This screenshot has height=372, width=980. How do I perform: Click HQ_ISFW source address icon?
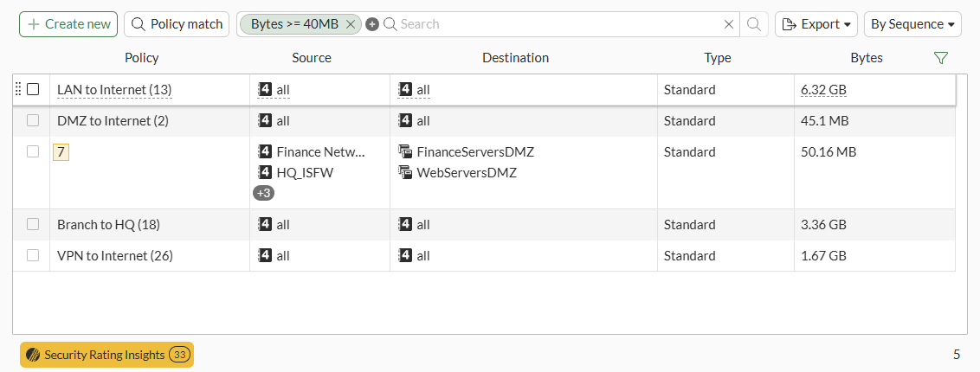[x=265, y=172]
